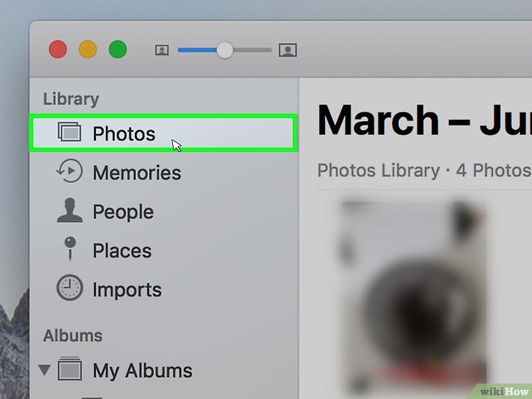Click the Imports clock icon
This screenshot has height=399, width=532.
click(69, 289)
